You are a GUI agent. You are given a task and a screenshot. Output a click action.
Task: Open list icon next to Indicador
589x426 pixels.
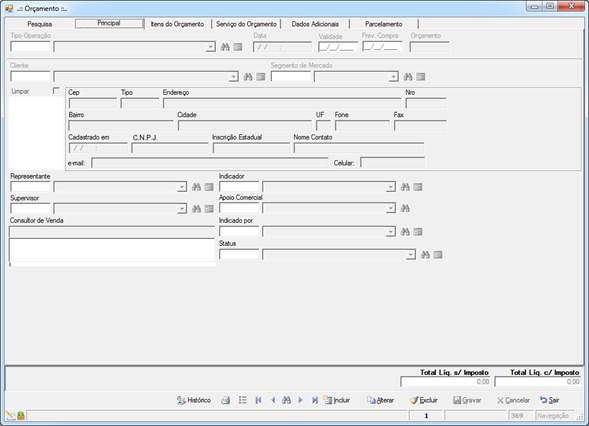pos(418,187)
